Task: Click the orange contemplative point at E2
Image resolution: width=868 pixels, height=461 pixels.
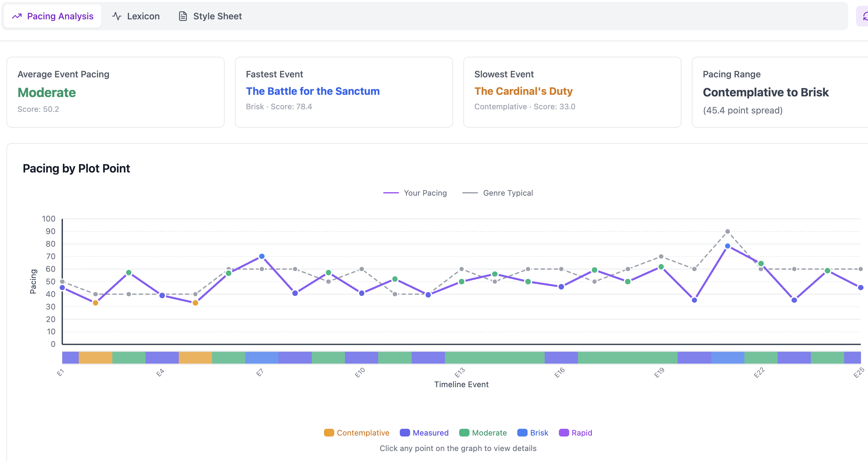Action: pos(96,303)
